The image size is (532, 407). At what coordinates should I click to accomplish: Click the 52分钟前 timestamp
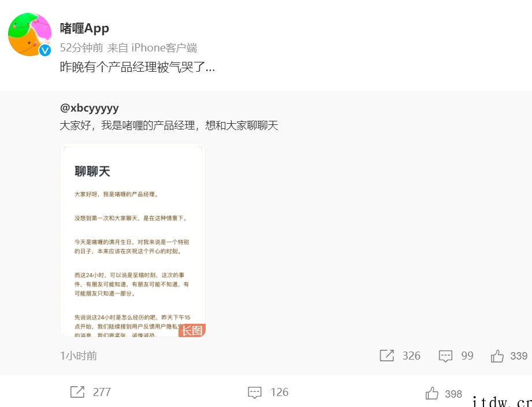click(x=81, y=47)
